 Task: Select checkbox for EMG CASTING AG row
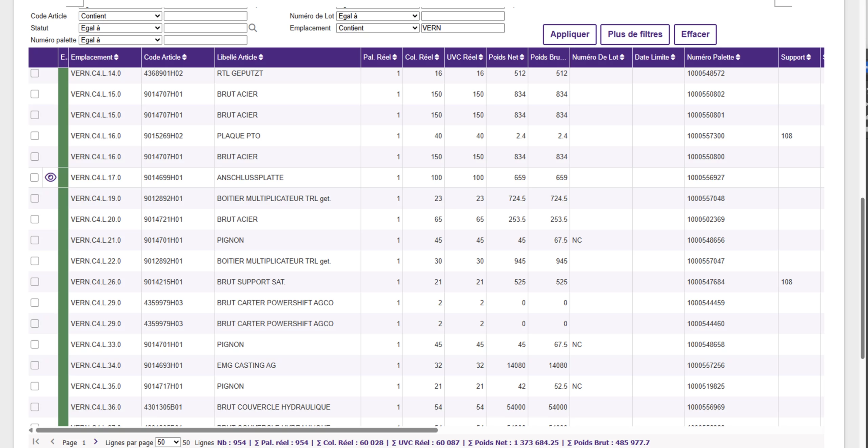[35, 365]
